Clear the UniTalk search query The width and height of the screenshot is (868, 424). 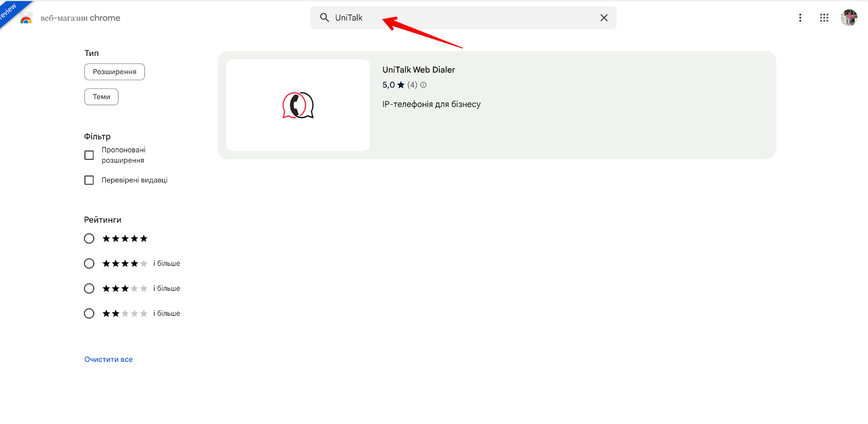(604, 18)
